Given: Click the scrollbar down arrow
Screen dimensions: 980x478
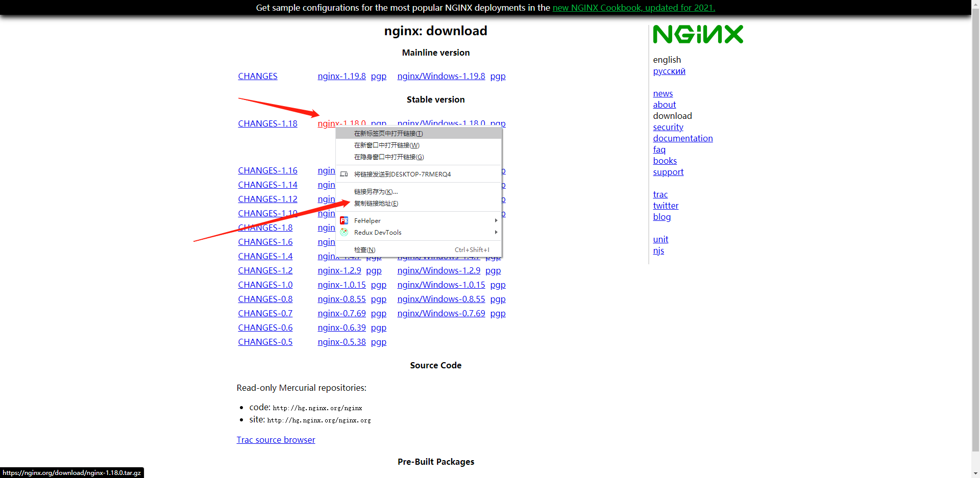Looking at the screenshot, I should pos(975,473).
